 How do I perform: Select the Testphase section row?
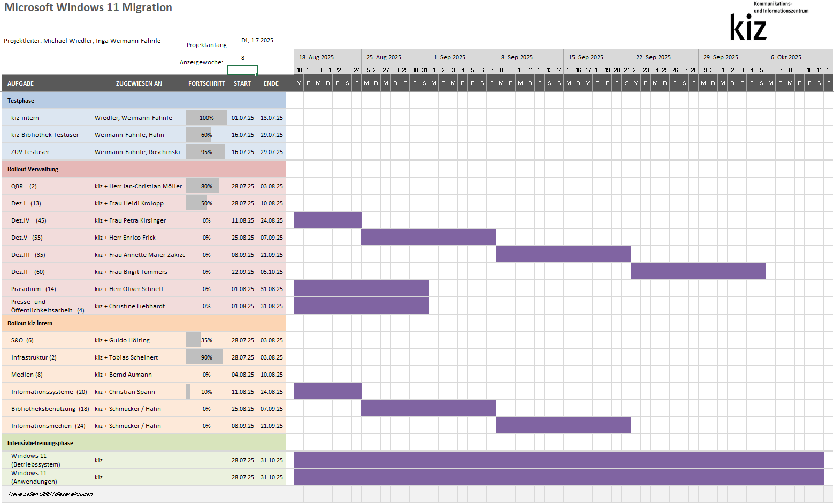144,101
